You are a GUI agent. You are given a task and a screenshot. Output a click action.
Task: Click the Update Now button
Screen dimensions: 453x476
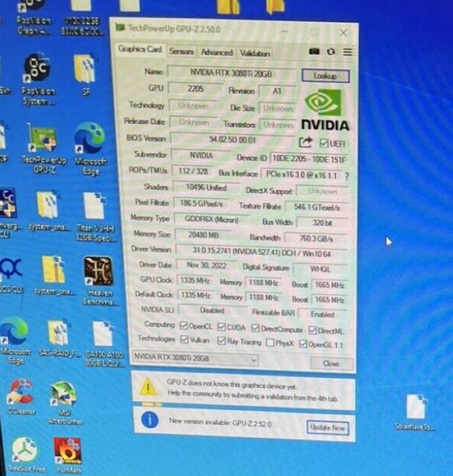pos(327,427)
